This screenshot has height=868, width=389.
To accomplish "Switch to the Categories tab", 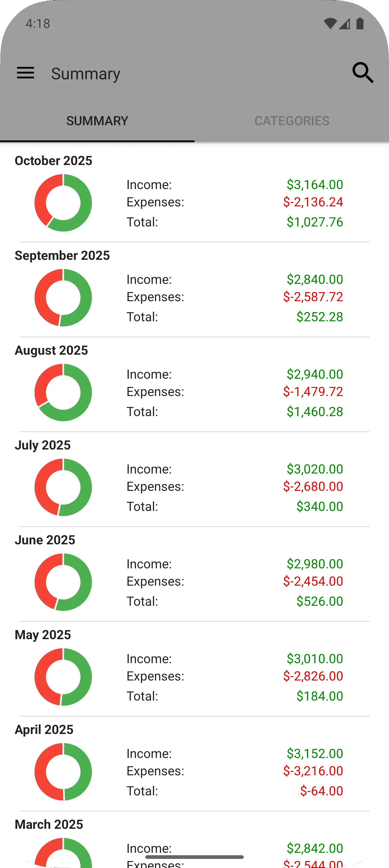I will pyautogui.click(x=292, y=121).
